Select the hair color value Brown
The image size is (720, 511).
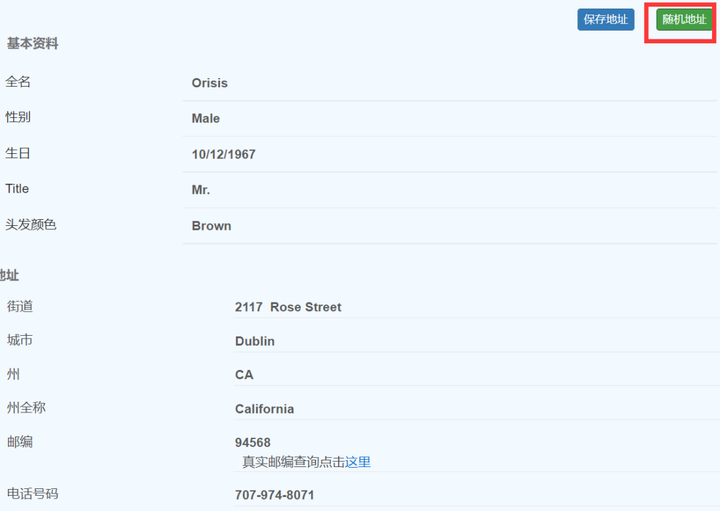point(211,226)
